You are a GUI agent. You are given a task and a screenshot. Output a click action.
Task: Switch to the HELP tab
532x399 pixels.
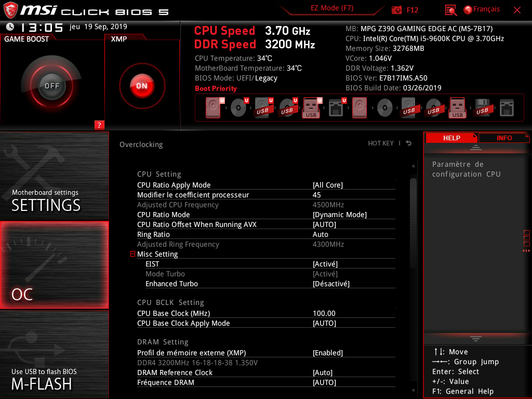[451, 138]
